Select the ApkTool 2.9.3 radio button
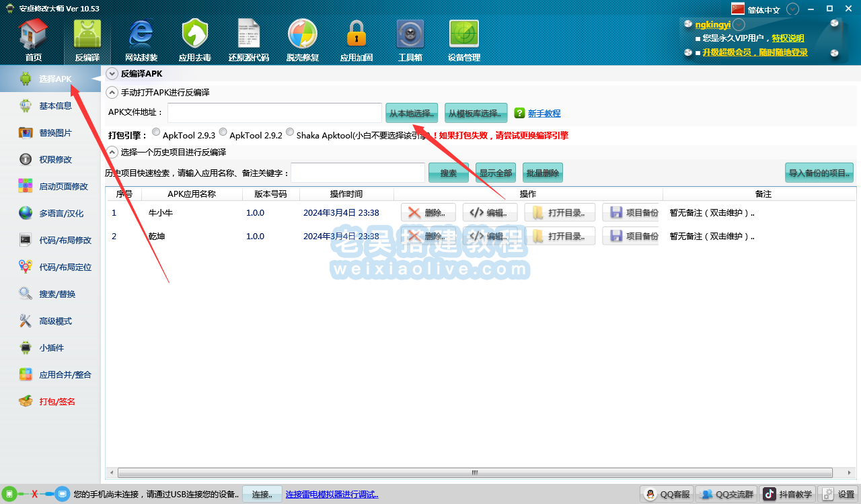Screen dimensions: 861x504 pos(156,132)
